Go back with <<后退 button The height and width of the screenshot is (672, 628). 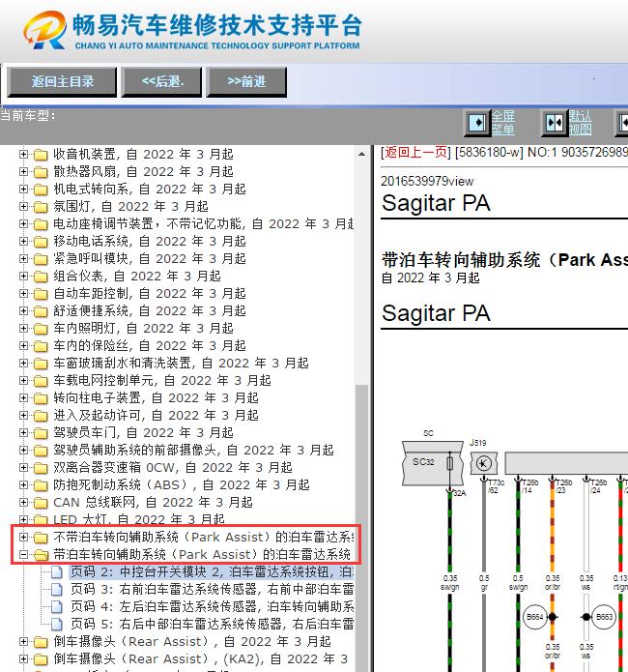(x=162, y=81)
